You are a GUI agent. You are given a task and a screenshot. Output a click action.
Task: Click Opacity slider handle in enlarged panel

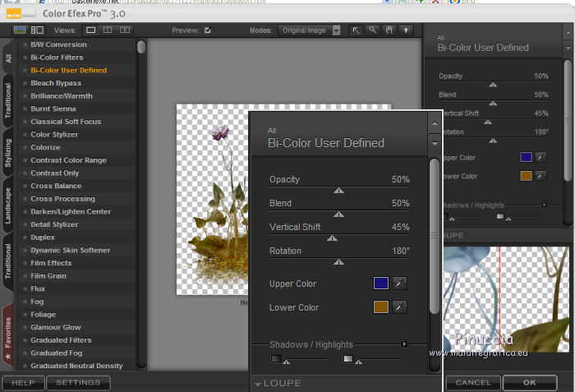(338, 191)
